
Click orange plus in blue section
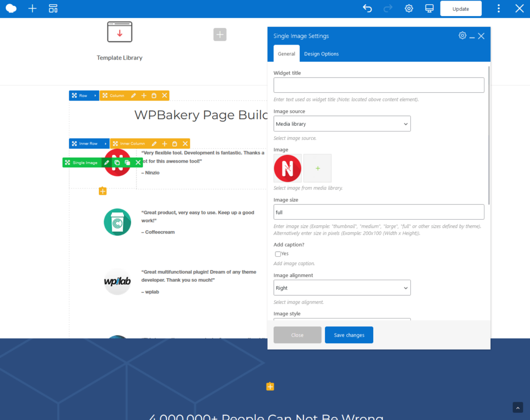[x=270, y=386]
